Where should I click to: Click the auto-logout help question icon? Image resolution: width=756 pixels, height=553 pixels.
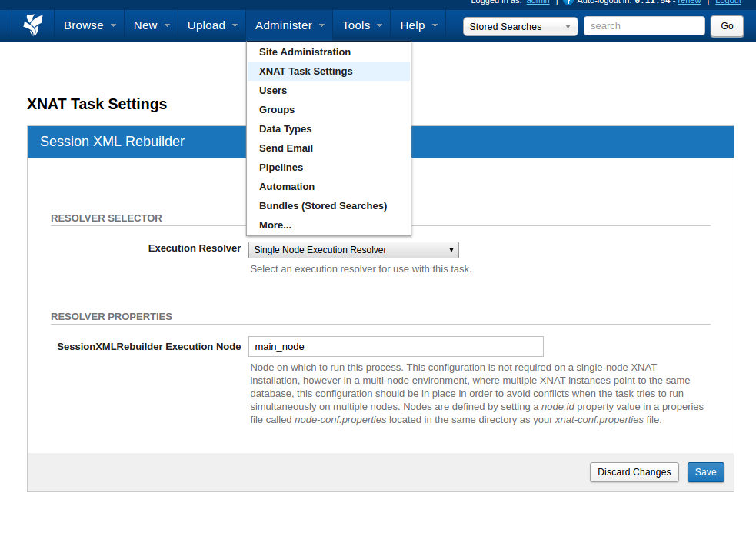tap(568, 2)
